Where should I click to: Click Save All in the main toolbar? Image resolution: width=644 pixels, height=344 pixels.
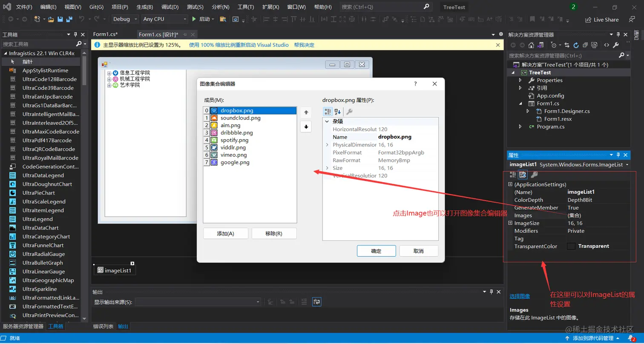point(69,19)
